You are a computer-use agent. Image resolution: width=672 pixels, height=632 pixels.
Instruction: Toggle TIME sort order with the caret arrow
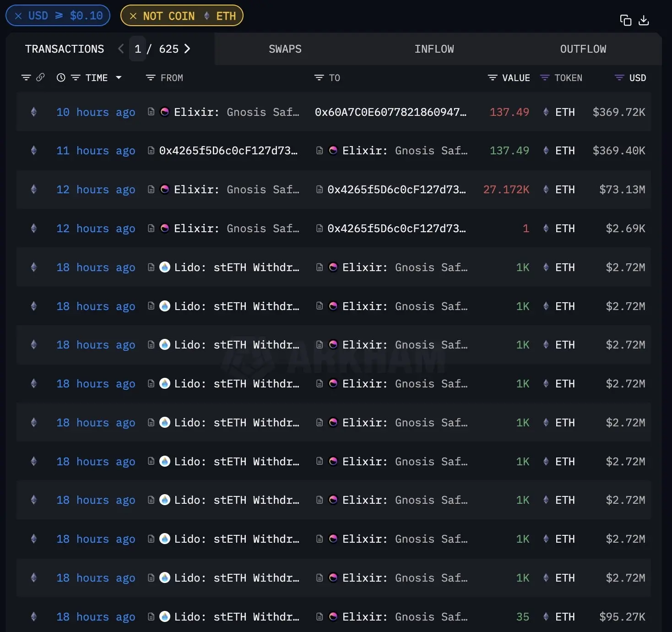pyautogui.click(x=119, y=78)
